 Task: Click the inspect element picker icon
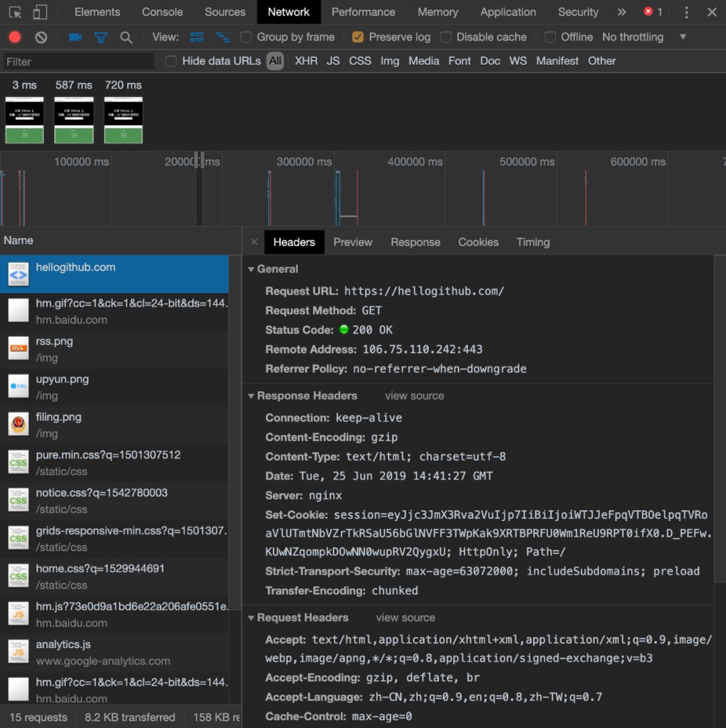15,12
